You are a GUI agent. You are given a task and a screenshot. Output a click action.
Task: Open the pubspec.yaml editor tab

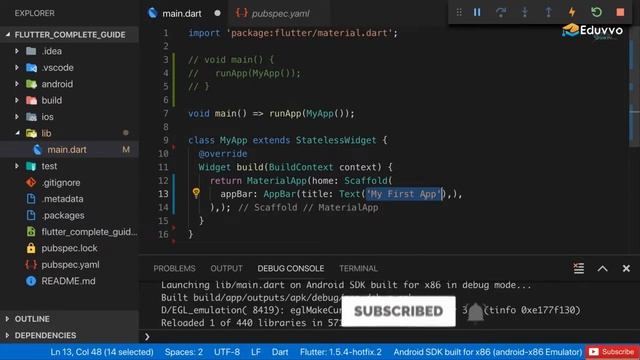click(x=280, y=13)
